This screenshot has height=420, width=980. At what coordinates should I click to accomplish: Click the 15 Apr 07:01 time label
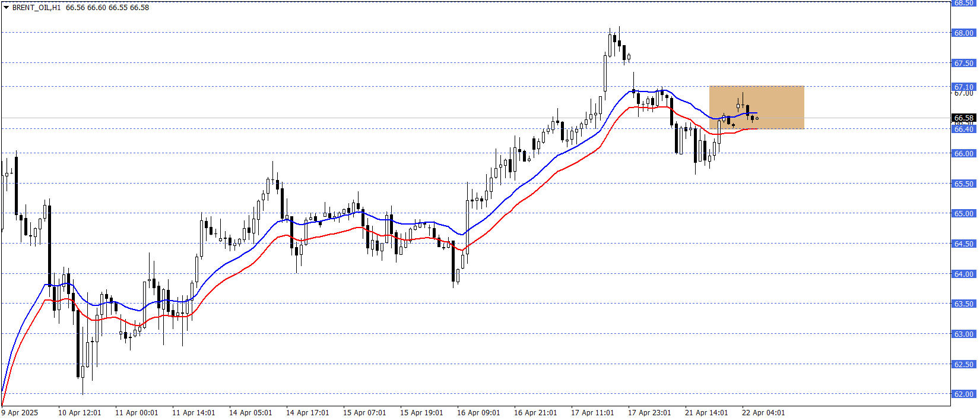[x=364, y=412]
